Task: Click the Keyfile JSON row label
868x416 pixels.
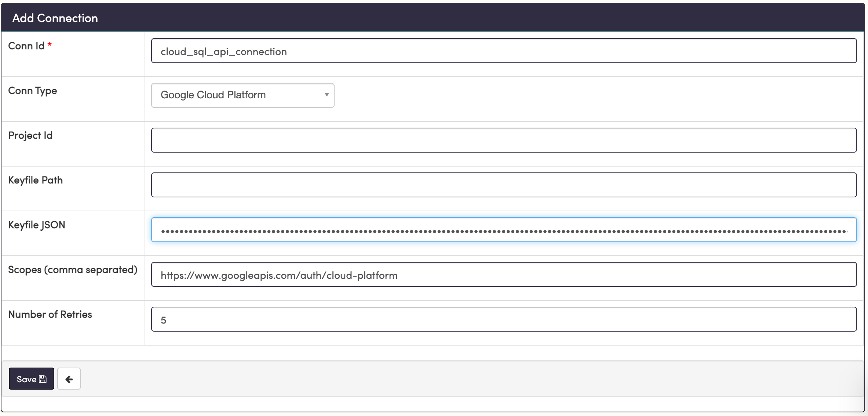Action: (x=36, y=225)
